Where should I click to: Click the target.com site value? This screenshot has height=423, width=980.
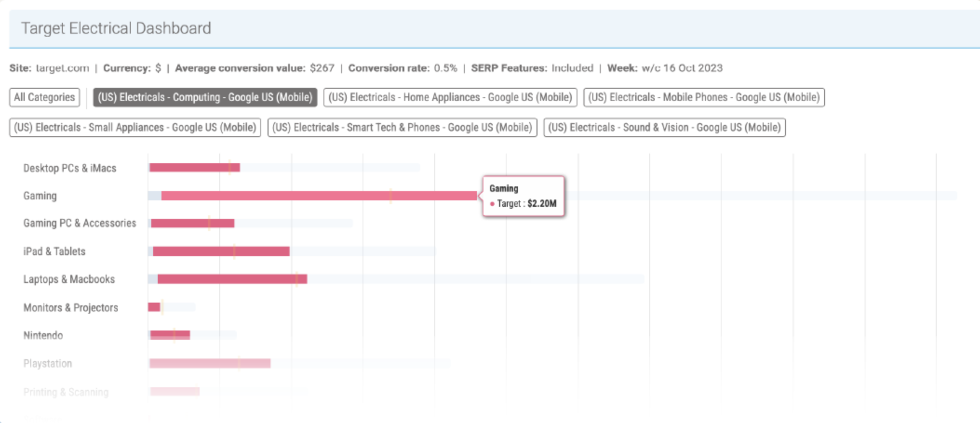pos(62,68)
